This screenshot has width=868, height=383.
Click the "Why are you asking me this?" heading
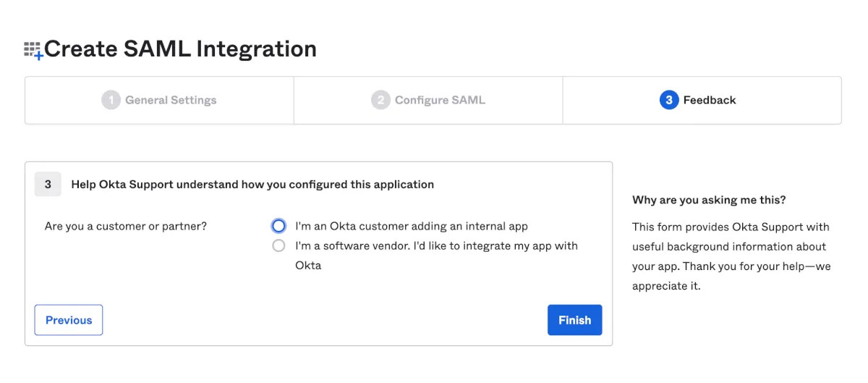click(x=709, y=200)
